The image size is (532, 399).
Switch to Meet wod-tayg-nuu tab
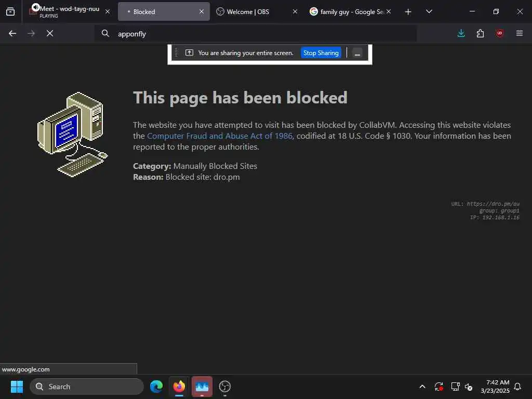pos(70,11)
